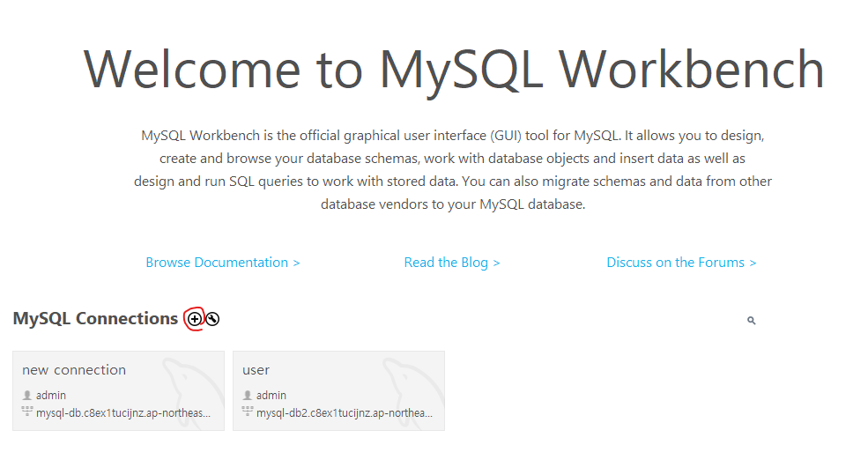Open the 'new connection' tile
The height and width of the screenshot is (460, 868).
[118, 390]
